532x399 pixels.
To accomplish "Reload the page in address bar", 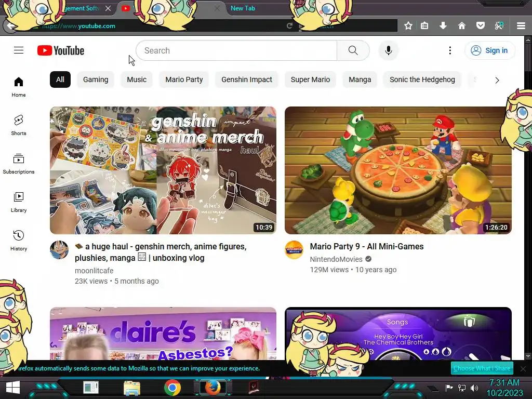I will click(x=289, y=26).
